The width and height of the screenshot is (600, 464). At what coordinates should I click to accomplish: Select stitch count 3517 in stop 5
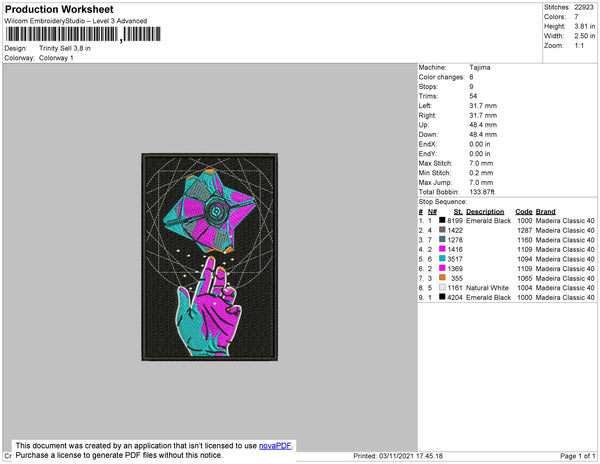click(455, 259)
